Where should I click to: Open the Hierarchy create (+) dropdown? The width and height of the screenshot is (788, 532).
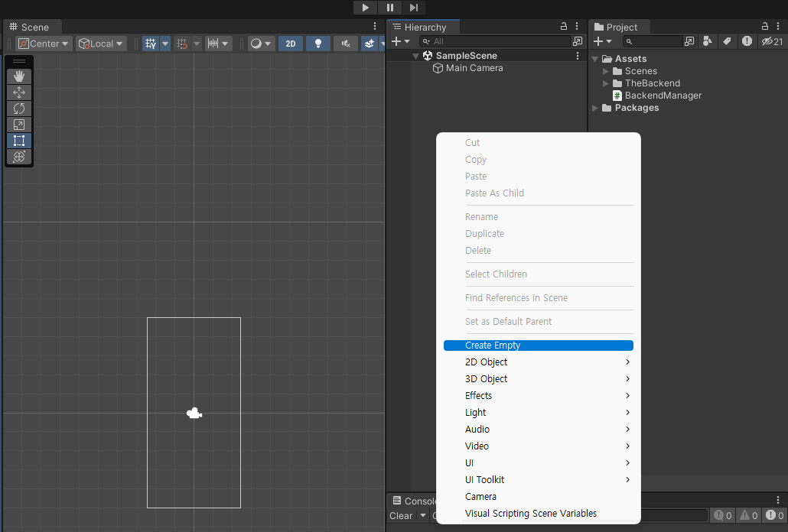pyautogui.click(x=401, y=41)
